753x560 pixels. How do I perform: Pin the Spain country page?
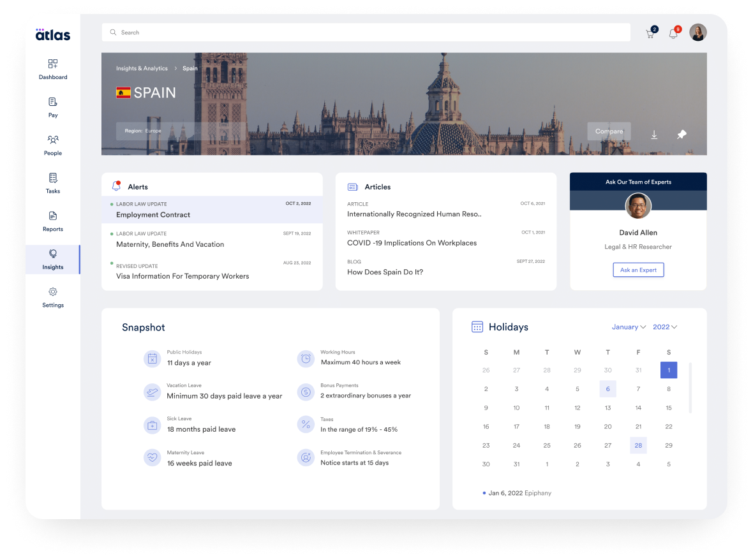(681, 135)
